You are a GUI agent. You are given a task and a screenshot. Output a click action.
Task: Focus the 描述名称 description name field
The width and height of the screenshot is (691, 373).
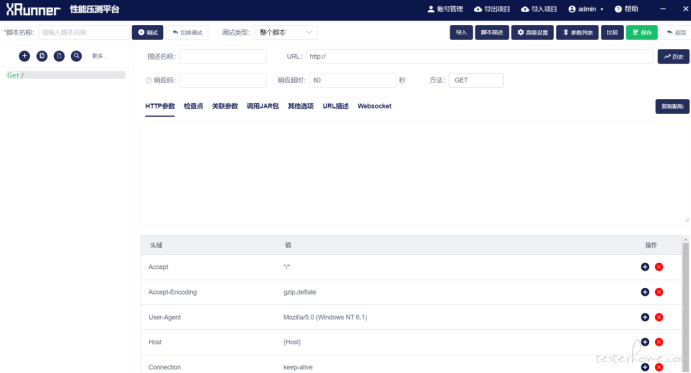(223, 56)
